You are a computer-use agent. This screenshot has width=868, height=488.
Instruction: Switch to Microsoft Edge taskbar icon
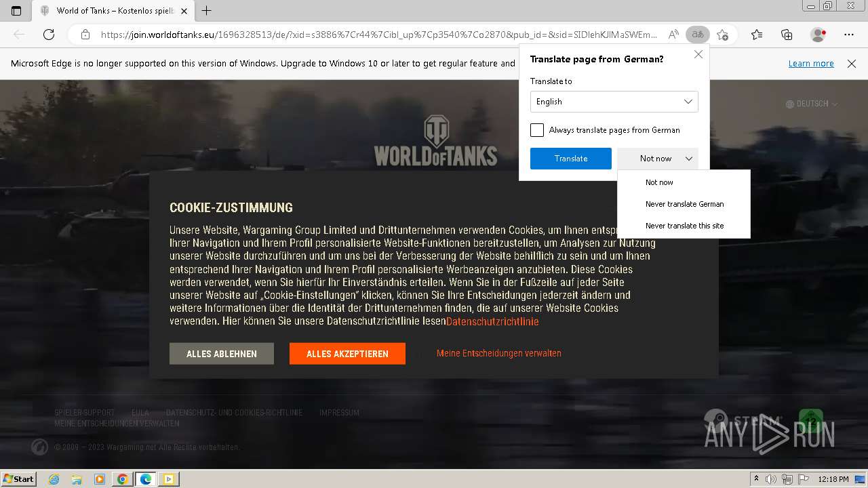[146, 479]
